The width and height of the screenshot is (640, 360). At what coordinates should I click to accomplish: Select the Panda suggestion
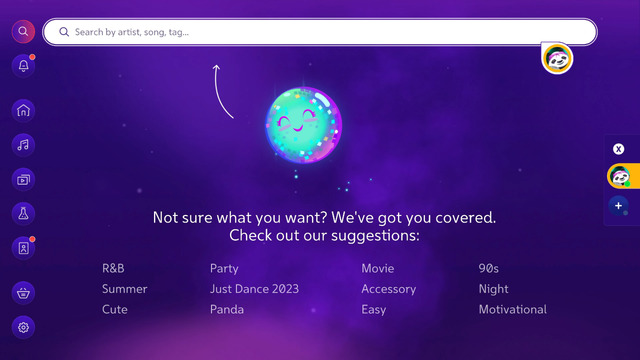coord(227,309)
